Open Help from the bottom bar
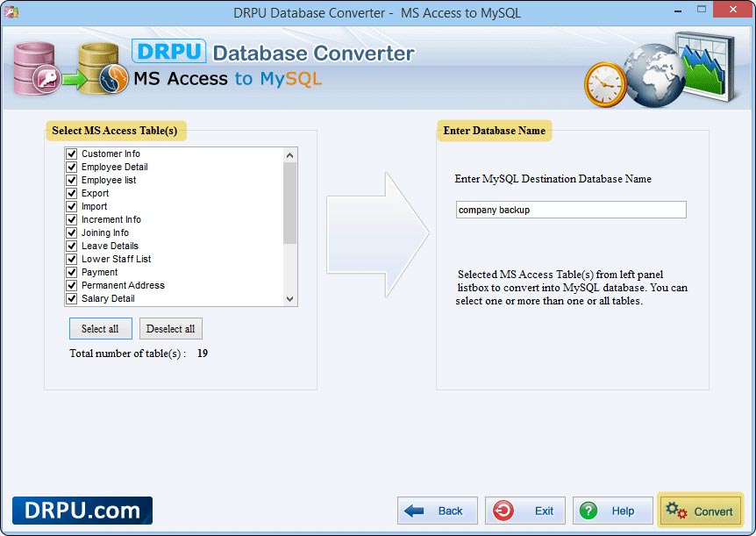The width and height of the screenshot is (756, 536). tap(612, 511)
